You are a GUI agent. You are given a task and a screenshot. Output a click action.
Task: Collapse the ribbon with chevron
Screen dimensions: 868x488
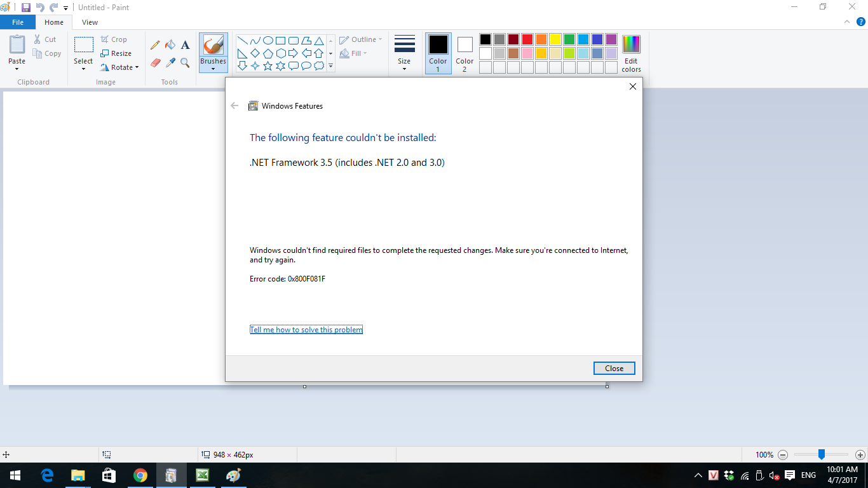tap(847, 22)
